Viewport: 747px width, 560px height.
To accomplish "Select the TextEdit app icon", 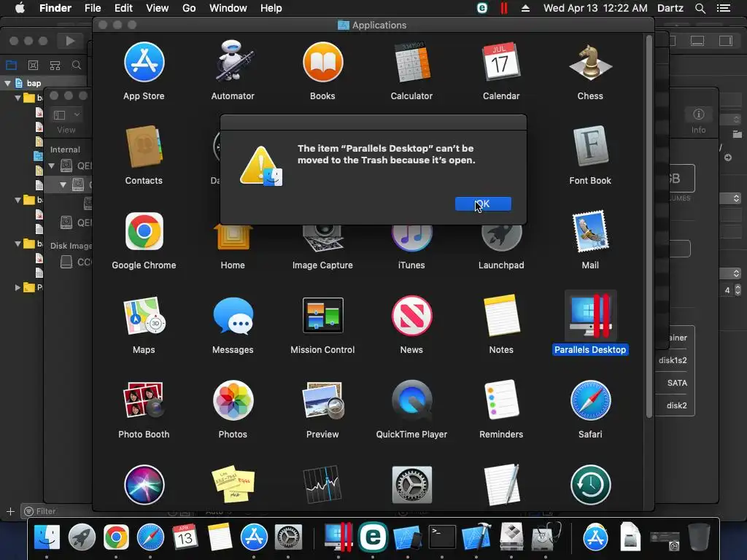I will click(x=500, y=485).
